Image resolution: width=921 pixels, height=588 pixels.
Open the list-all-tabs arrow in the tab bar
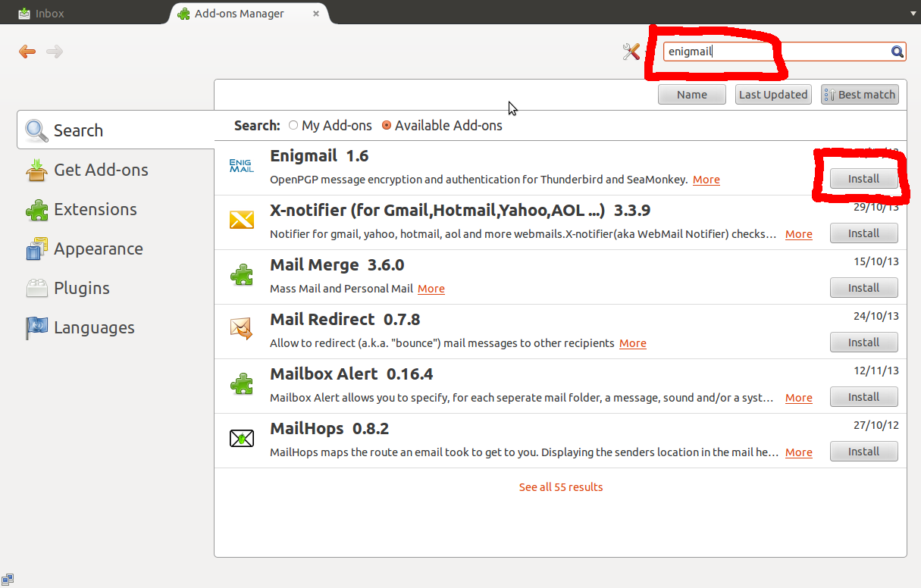point(913,14)
